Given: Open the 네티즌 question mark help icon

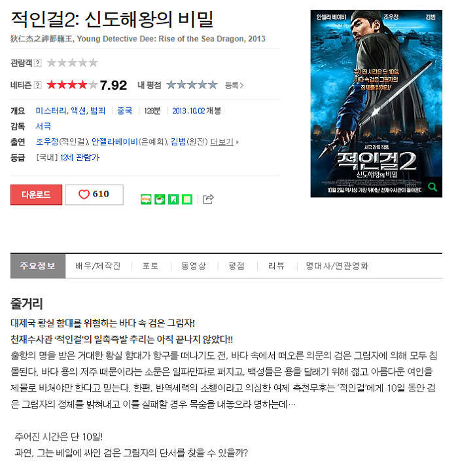Looking at the screenshot, I should [37, 85].
